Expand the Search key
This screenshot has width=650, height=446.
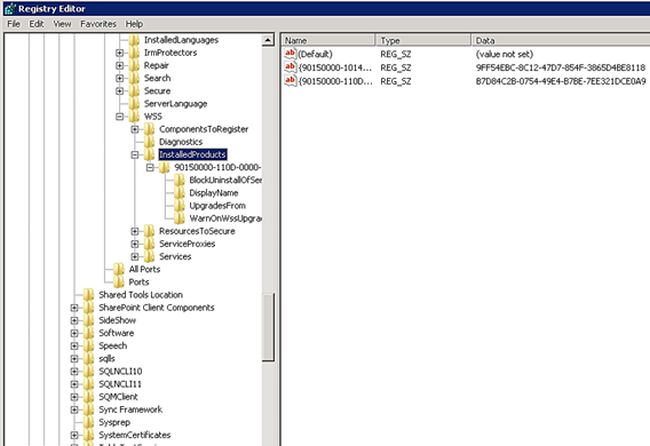point(119,78)
